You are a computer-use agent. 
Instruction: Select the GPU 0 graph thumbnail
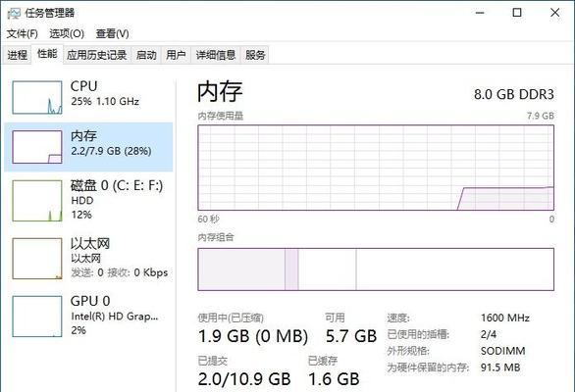point(37,317)
